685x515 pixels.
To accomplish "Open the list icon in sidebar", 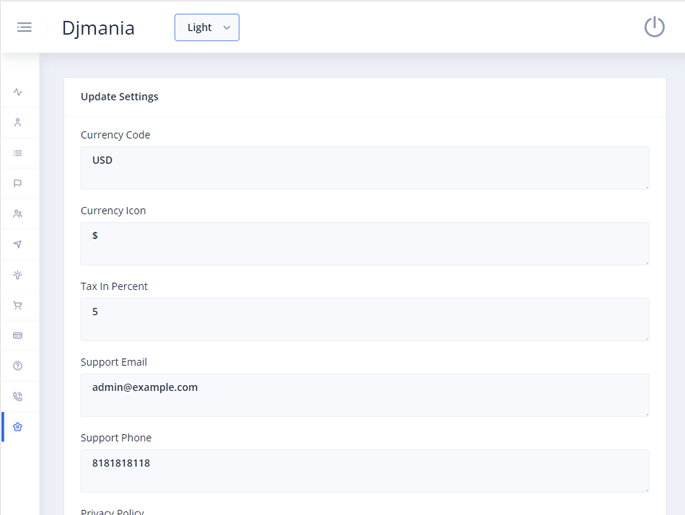I will [x=18, y=153].
